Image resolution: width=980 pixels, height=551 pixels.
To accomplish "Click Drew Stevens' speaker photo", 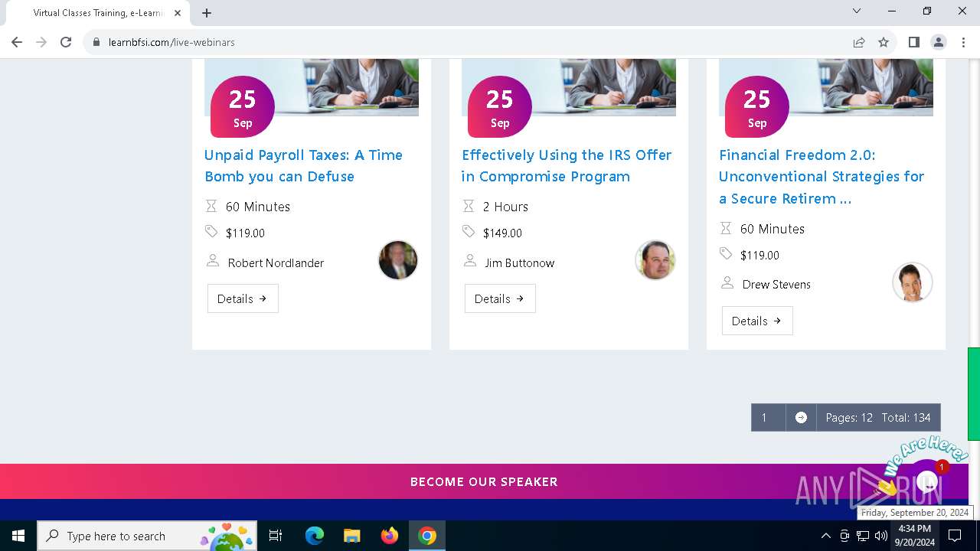I will click(913, 282).
